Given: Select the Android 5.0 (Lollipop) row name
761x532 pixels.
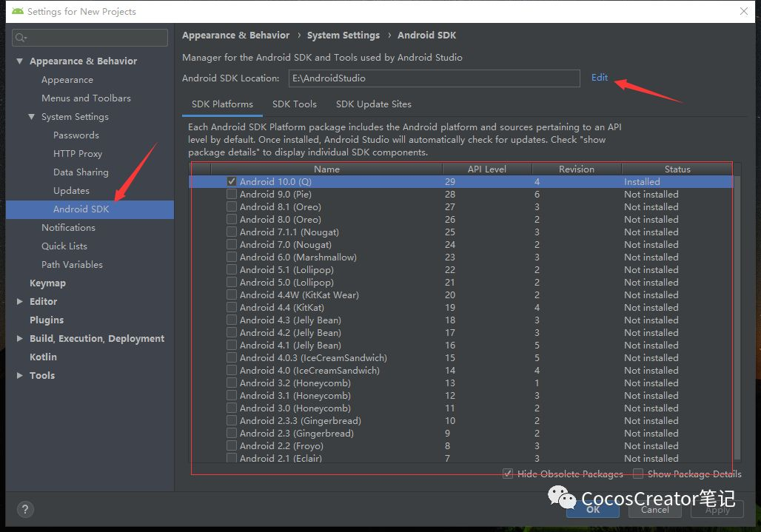Looking at the screenshot, I should pyautogui.click(x=286, y=282).
